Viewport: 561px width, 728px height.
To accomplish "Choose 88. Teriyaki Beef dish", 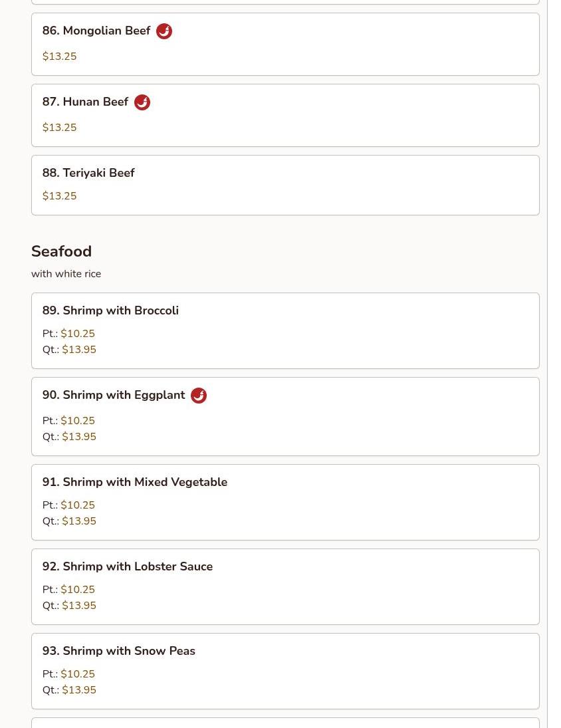I will [88, 173].
